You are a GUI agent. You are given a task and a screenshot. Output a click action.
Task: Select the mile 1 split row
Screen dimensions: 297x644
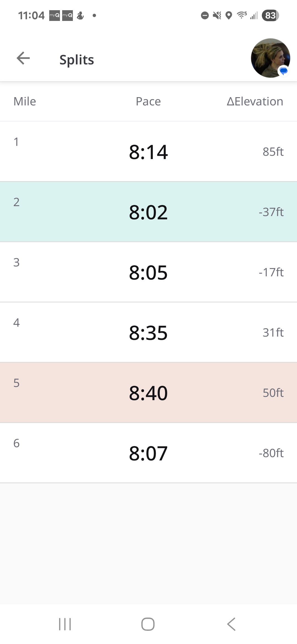click(x=148, y=151)
